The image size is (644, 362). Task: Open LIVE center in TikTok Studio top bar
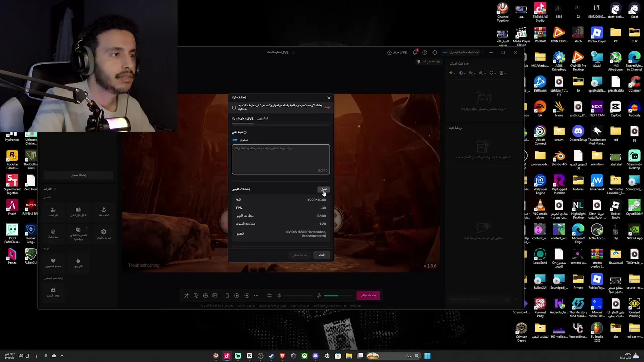(397, 52)
